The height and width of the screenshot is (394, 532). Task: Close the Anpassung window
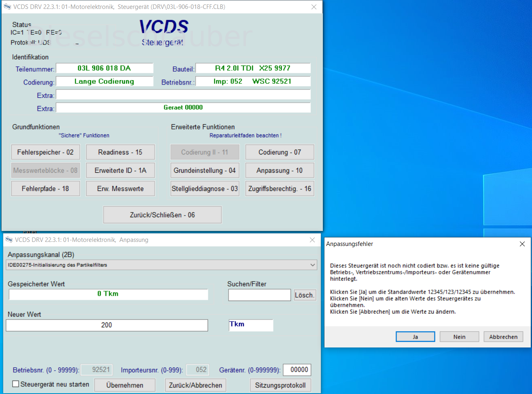[312, 240]
